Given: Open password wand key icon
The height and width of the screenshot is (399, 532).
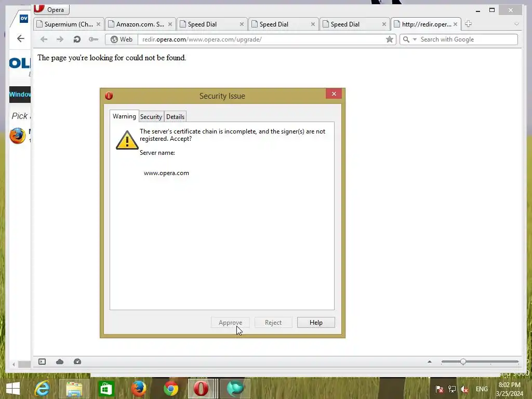Looking at the screenshot, I should [94, 39].
